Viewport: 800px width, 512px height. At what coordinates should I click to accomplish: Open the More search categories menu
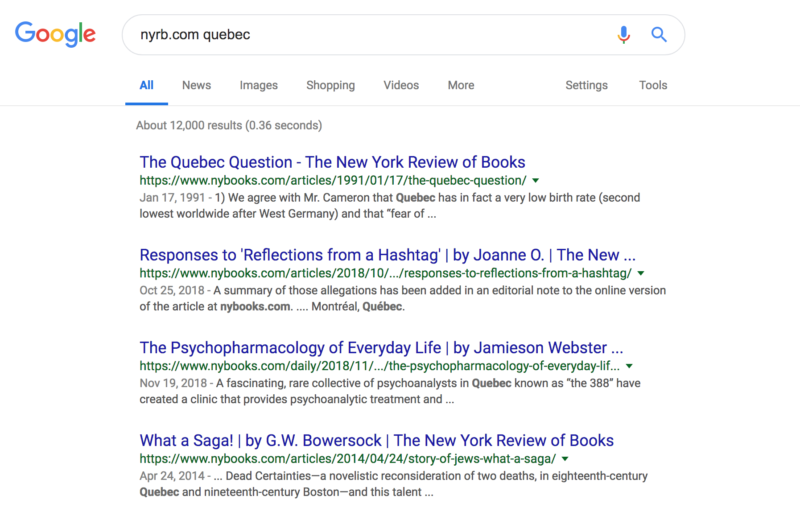click(461, 85)
